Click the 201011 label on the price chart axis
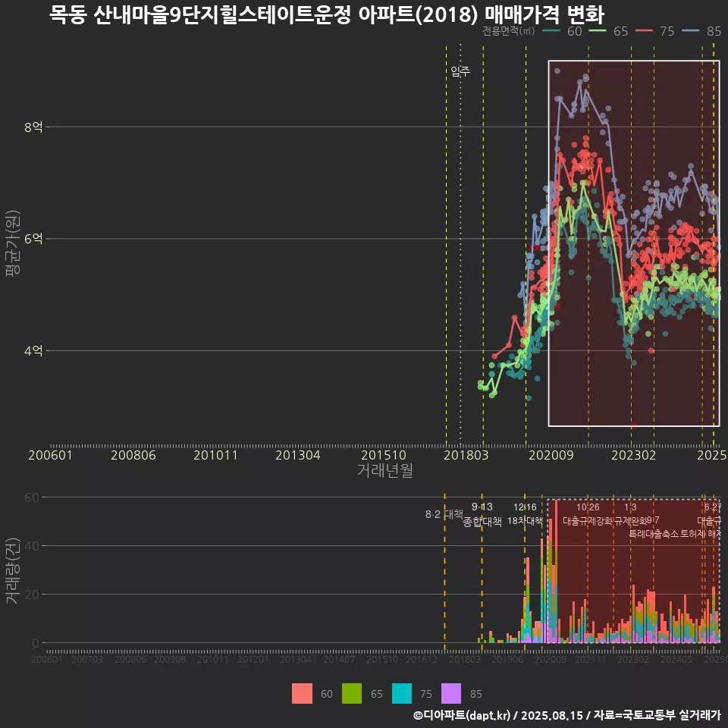 pos(215,455)
